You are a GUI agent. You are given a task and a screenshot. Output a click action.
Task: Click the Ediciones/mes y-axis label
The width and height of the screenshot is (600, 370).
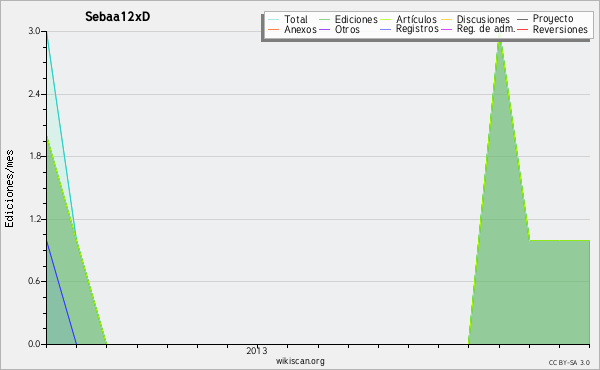(x=9, y=188)
